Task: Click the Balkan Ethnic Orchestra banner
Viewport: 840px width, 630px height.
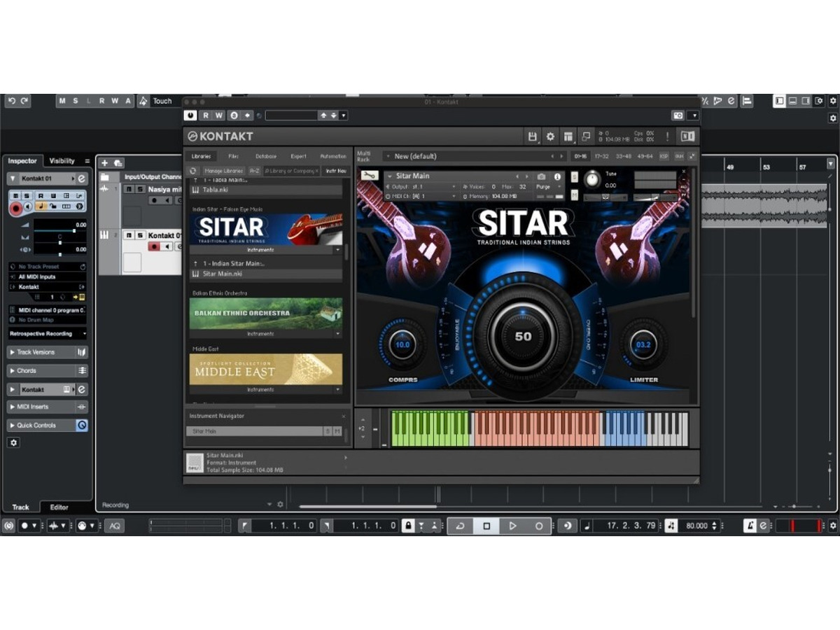Action: [265, 313]
